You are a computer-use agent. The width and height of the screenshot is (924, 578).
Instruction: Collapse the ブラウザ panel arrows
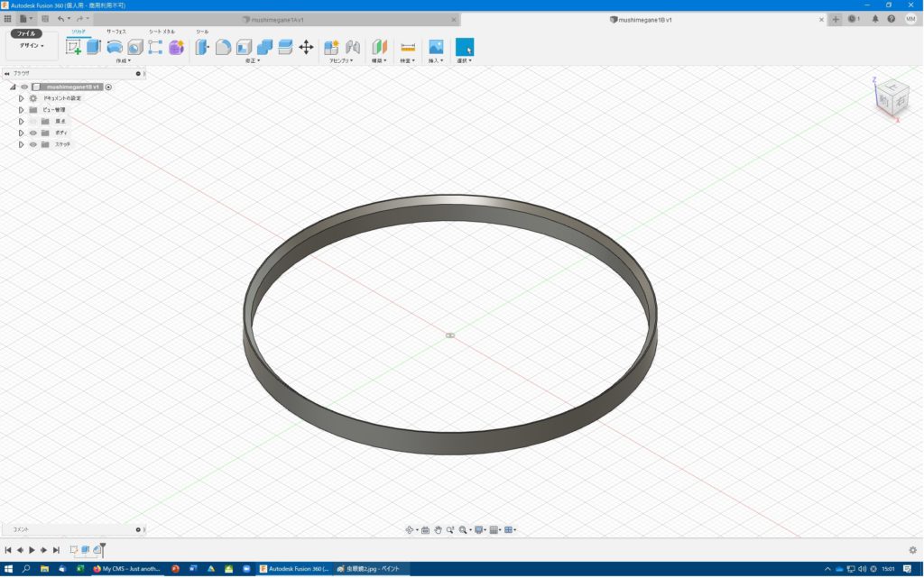[7, 74]
